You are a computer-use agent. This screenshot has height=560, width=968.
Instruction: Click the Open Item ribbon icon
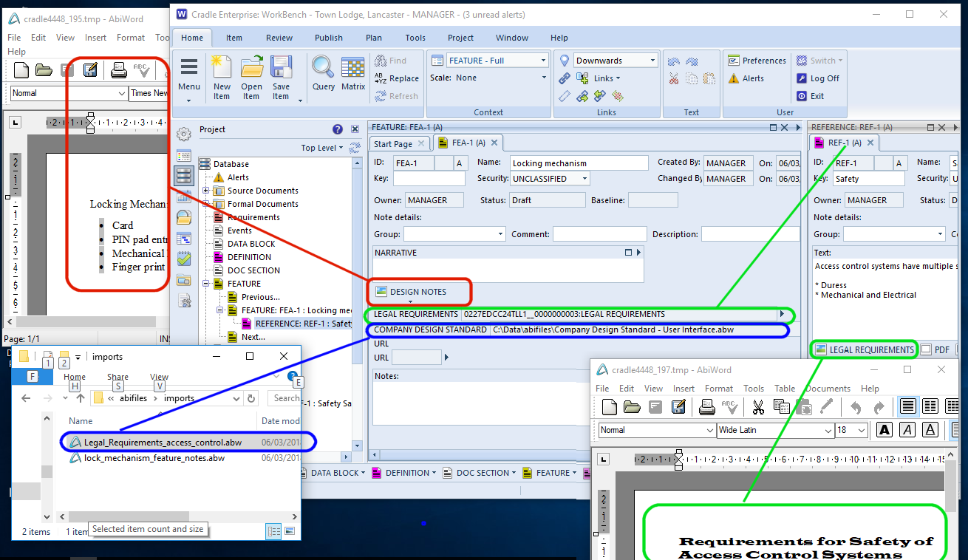(251, 78)
